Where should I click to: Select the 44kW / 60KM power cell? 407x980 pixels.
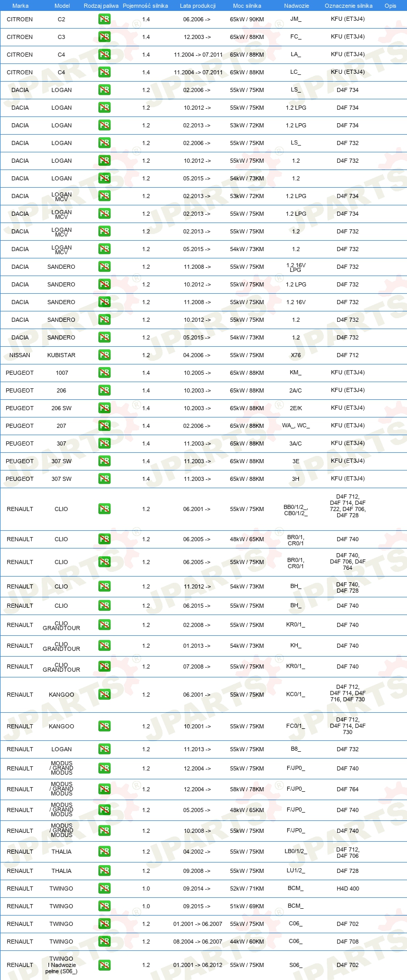coord(247,942)
